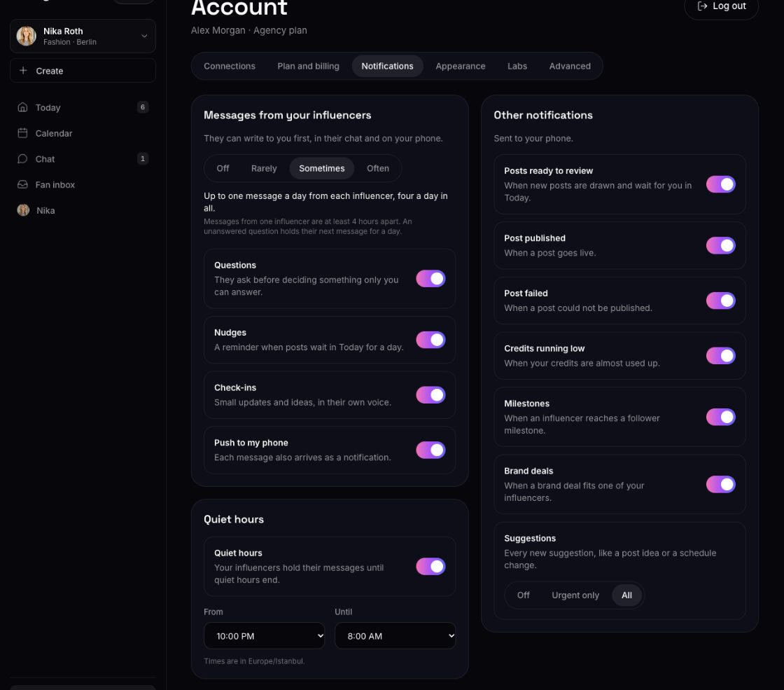Click the Today home icon in sidebar
The height and width of the screenshot is (690, 784).
pos(22,107)
